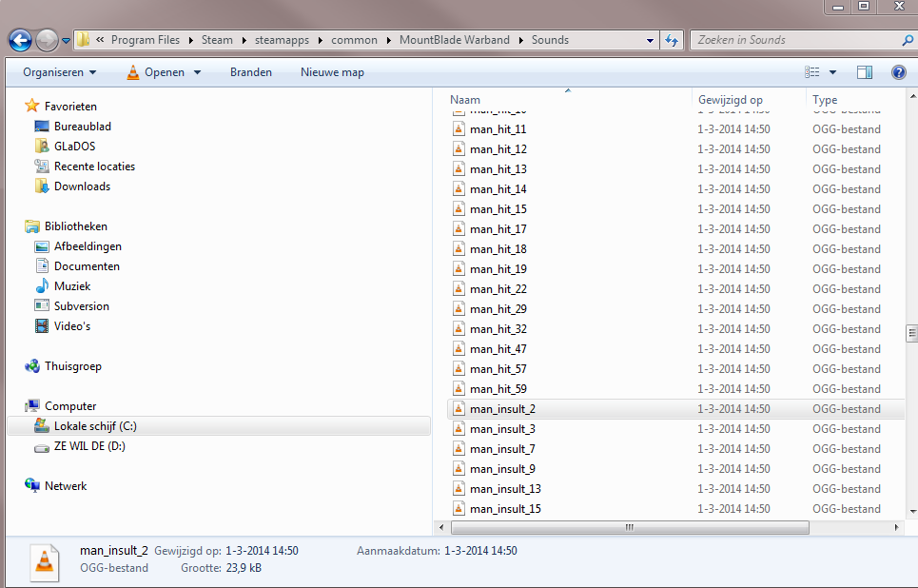Expand the address bar history dropdown
Screen dimensions: 918x588
click(650, 40)
